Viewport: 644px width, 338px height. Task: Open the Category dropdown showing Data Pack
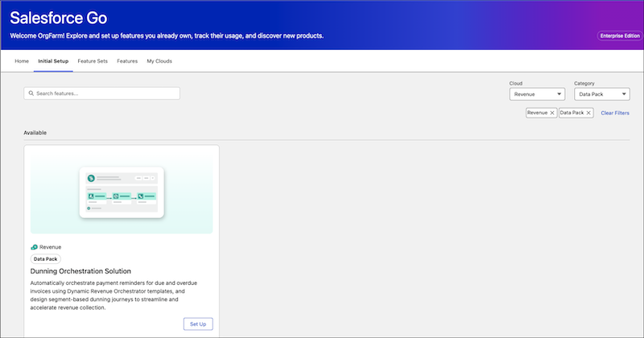pos(601,94)
